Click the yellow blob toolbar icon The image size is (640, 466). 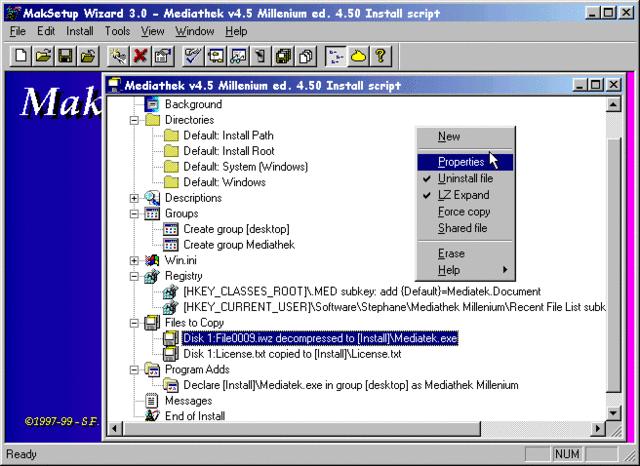tap(358, 55)
